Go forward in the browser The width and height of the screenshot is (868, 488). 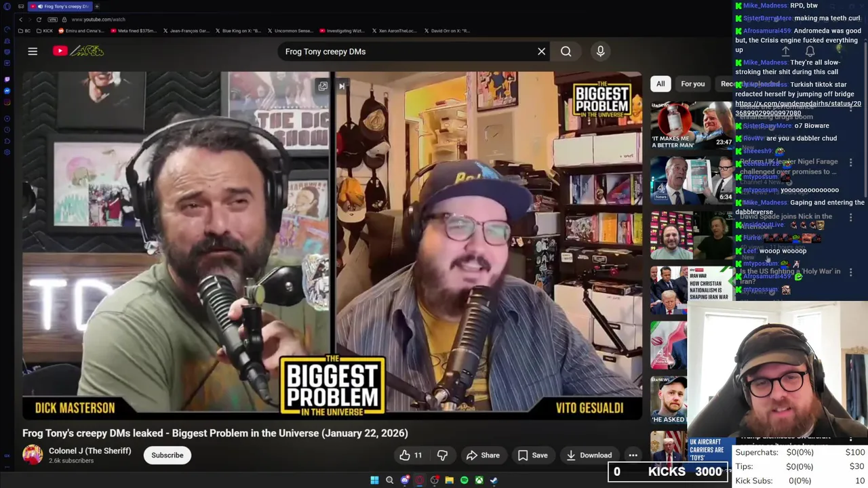coord(29,20)
